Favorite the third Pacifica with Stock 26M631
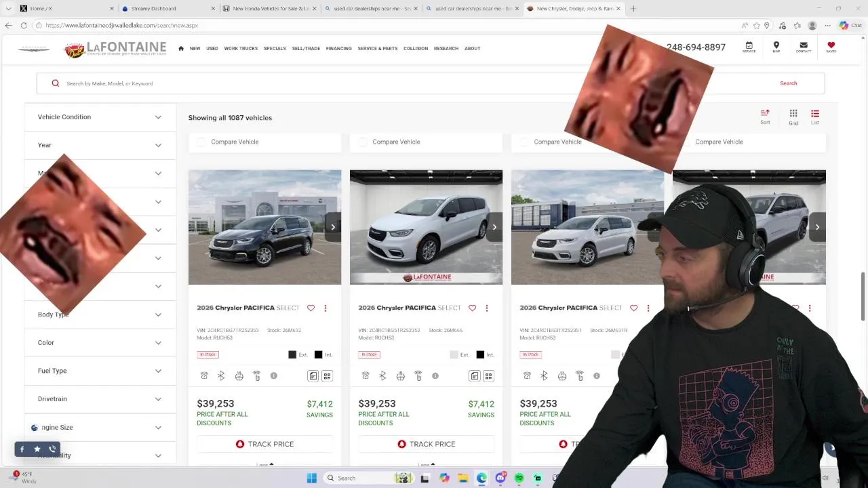 (633, 308)
